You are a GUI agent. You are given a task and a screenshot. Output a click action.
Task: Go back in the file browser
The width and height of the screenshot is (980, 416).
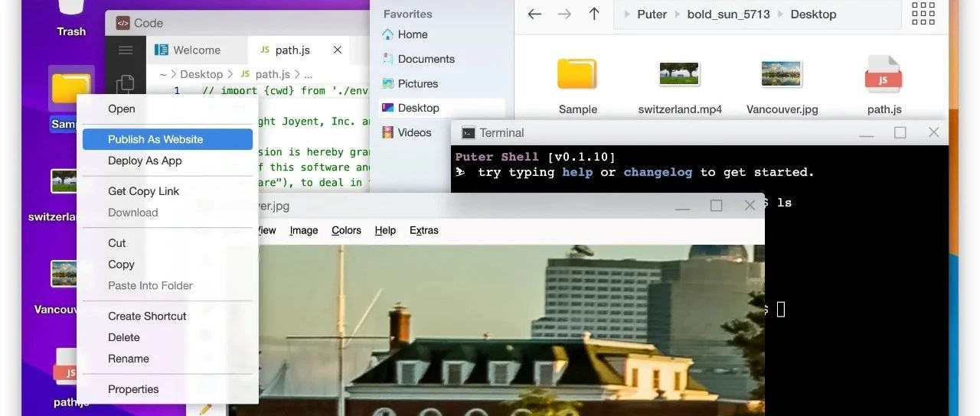(x=534, y=14)
